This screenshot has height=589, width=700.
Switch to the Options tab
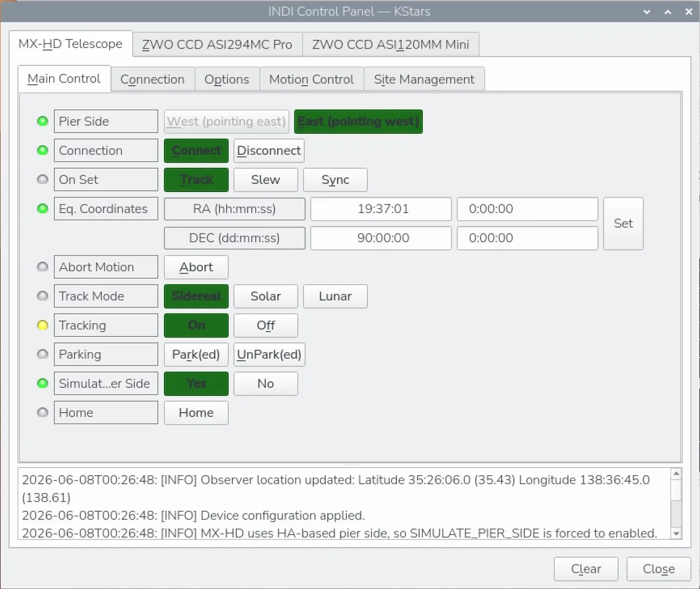[227, 79]
